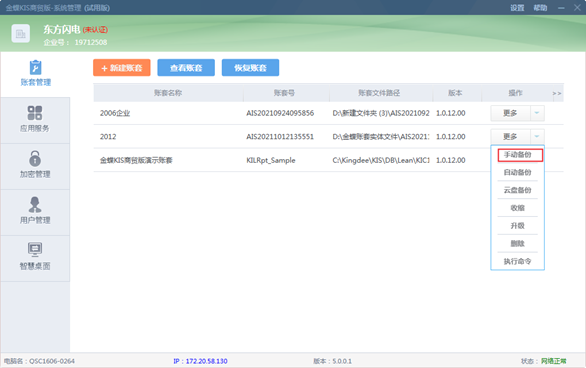This screenshot has height=368, width=586.
Task: Click the >> expander in table header
Action: [557, 93]
